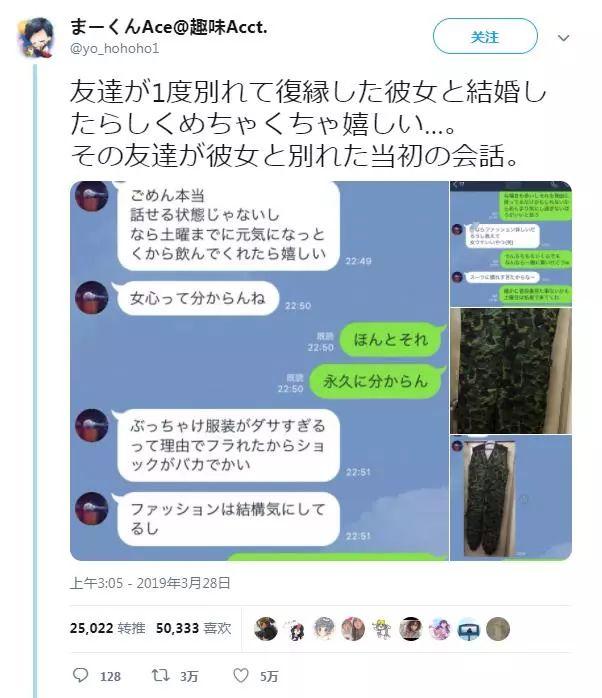Open the middle camouflage pants photo
The image size is (602, 698).
tap(511, 371)
